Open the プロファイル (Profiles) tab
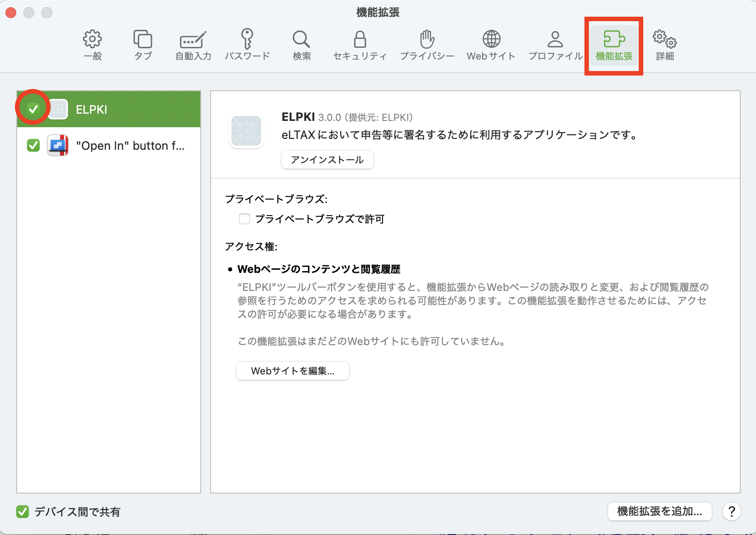Screen dimensions: 756x535 click(555, 45)
